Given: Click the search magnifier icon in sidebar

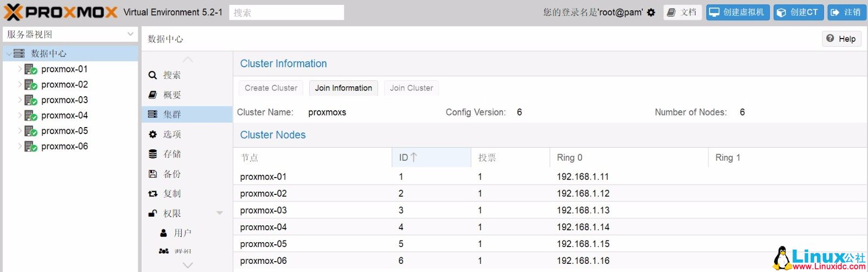Looking at the screenshot, I should pyautogui.click(x=153, y=75).
